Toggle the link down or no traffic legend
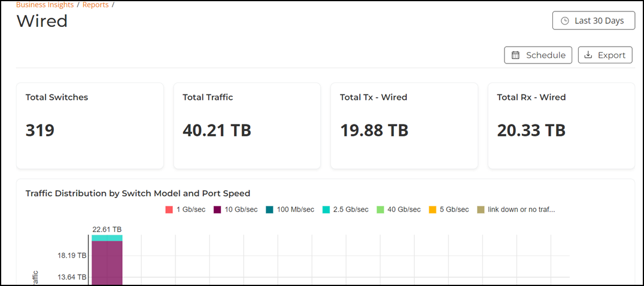 pyautogui.click(x=516, y=209)
